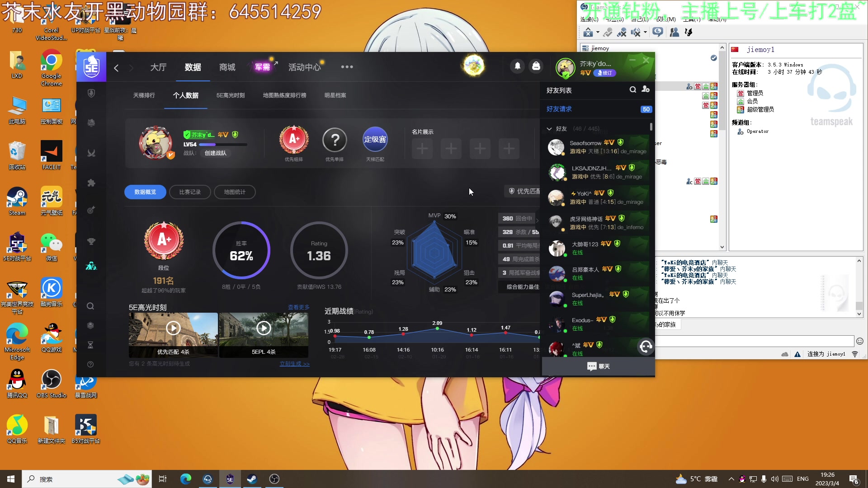Open the search icon in 5E sidebar

(x=90, y=306)
